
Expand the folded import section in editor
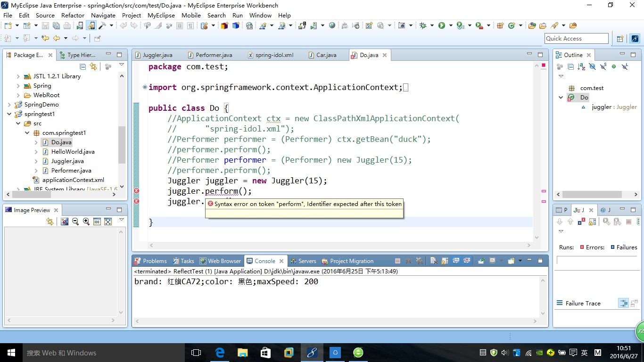point(145,87)
